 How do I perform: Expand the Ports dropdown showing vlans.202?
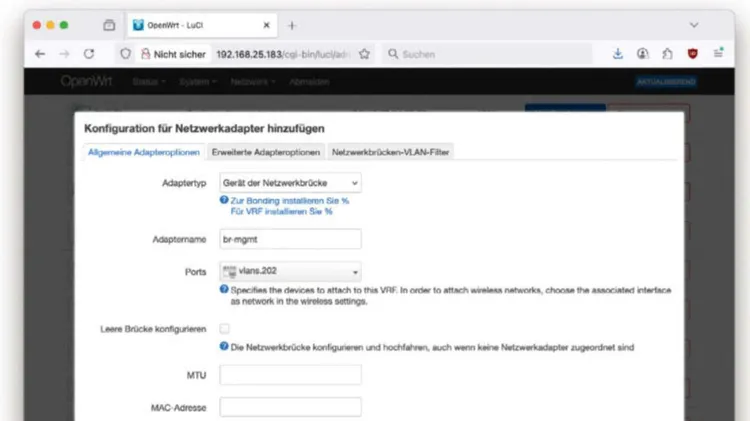290,271
